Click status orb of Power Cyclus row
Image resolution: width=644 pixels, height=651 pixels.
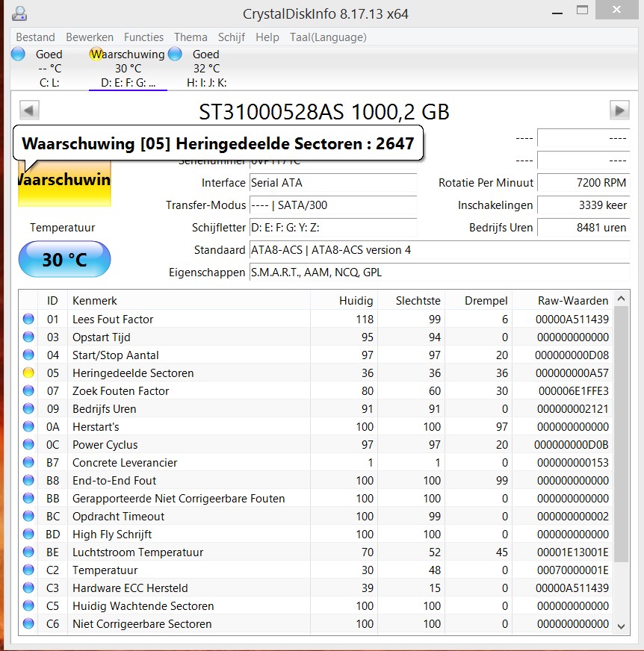(x=28, y=444)
